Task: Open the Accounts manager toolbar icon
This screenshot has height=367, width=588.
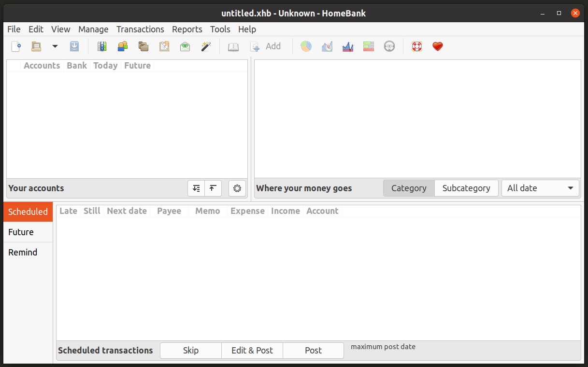Action: tap(102, 46)
